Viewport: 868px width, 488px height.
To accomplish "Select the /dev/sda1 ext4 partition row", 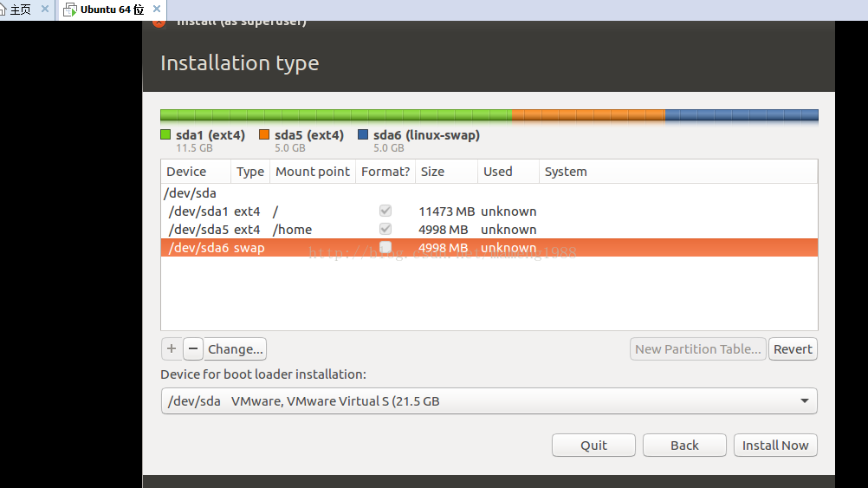I will click(x=489, y=211).
